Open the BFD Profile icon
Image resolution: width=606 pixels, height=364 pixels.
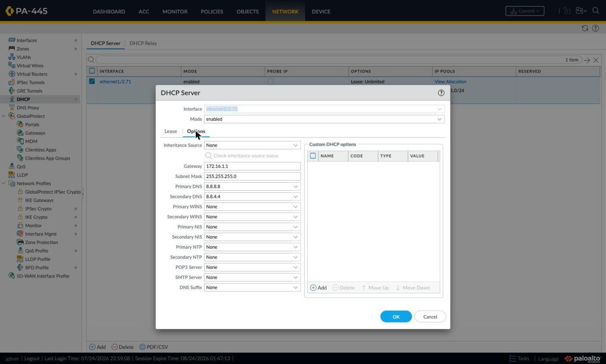pyautogui.click(x=20, y=267)
